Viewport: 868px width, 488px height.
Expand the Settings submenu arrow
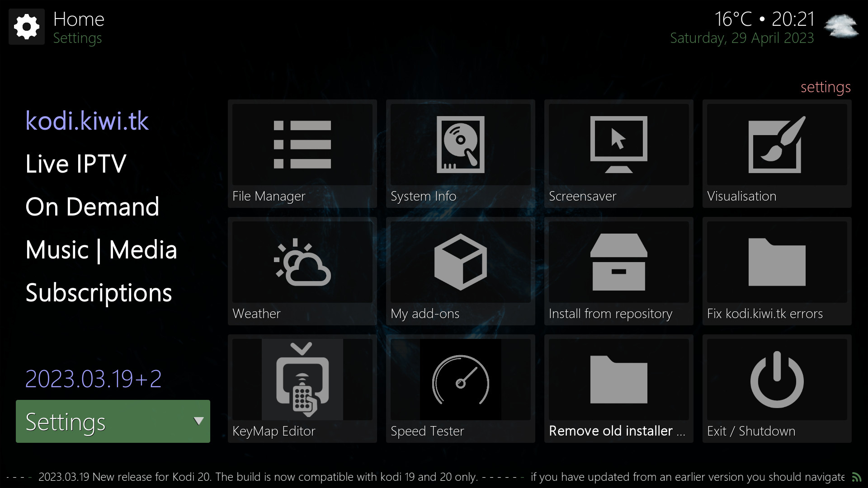(198, 421)
